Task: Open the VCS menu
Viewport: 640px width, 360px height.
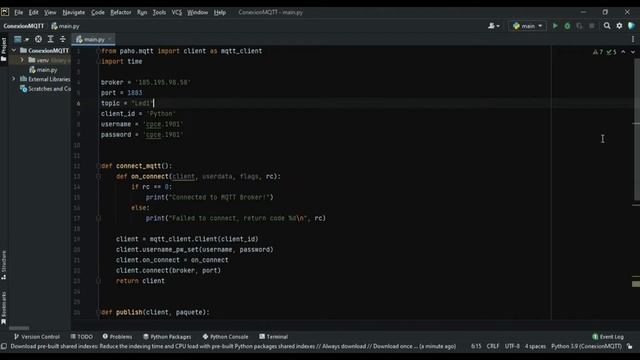Action: point(176,12)
